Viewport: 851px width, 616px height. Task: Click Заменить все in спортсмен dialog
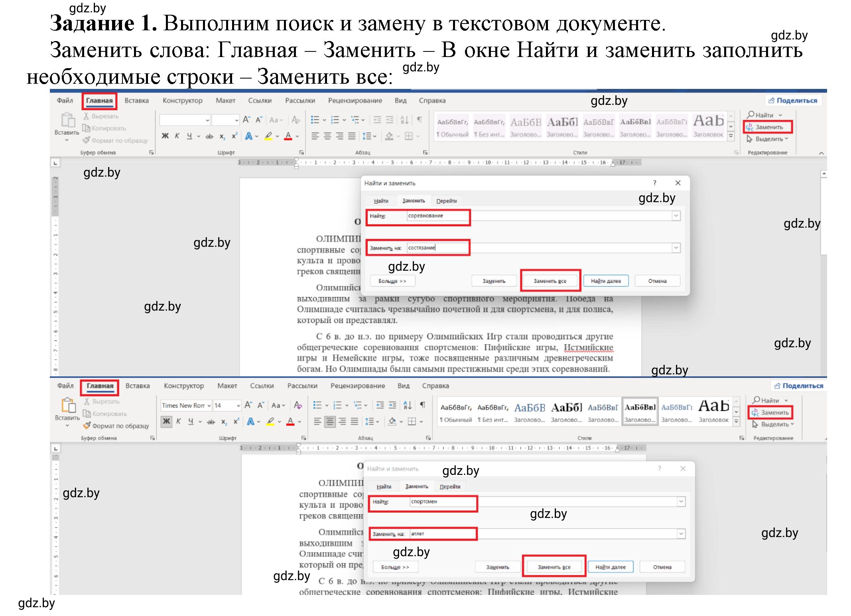point(554,567)
